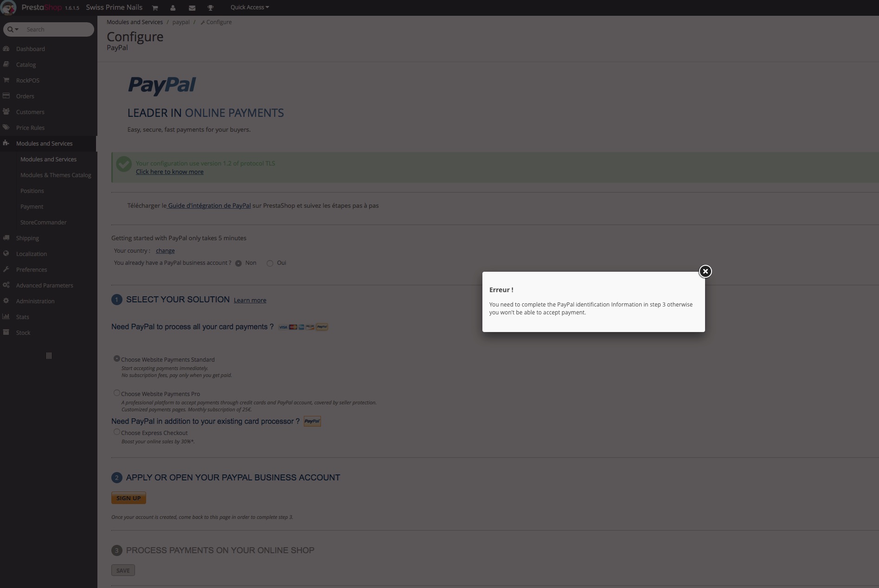The height and width of the screenshot is (588, 879).
Task: Click the Localization globe icon
Action: (6, 254)
